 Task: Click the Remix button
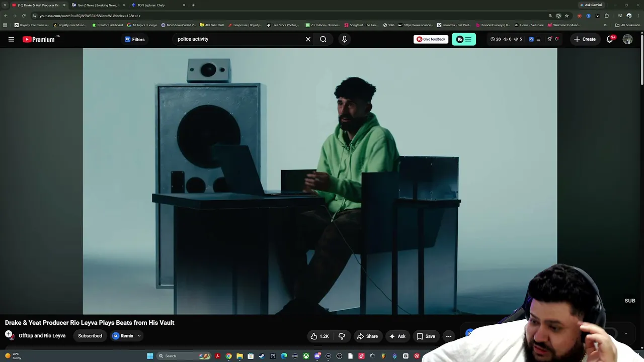click(123, 336)
